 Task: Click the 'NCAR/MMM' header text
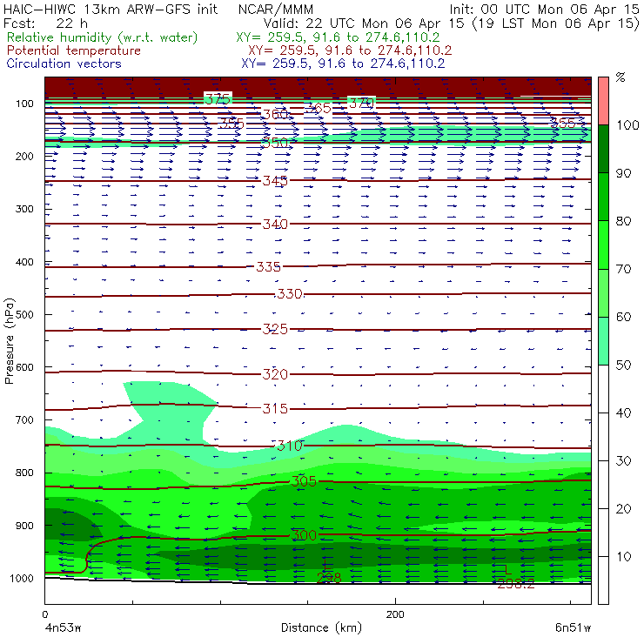coord(276,10)
